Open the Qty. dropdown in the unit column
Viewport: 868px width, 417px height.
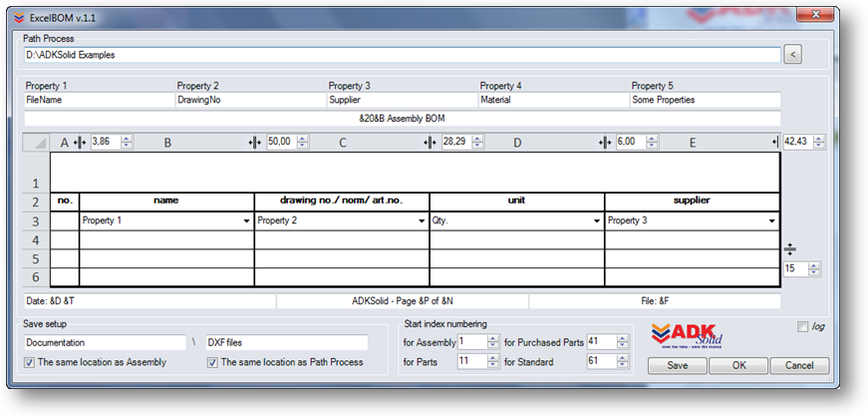[596, 221]
